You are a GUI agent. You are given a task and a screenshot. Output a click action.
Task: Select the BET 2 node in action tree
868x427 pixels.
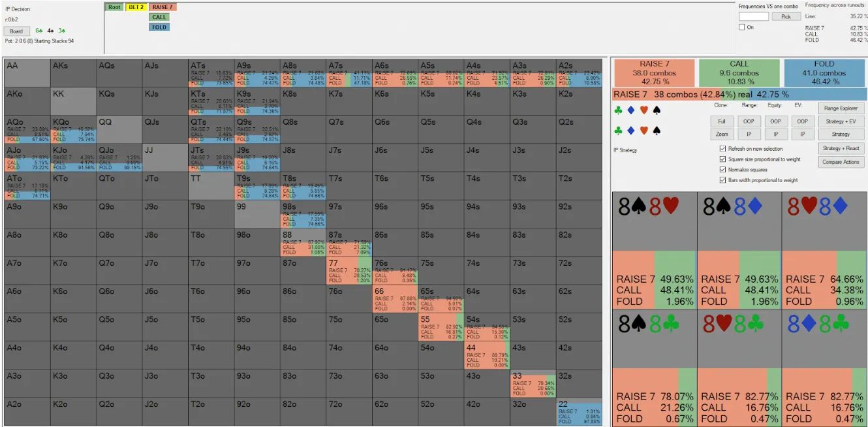[136, 7]
